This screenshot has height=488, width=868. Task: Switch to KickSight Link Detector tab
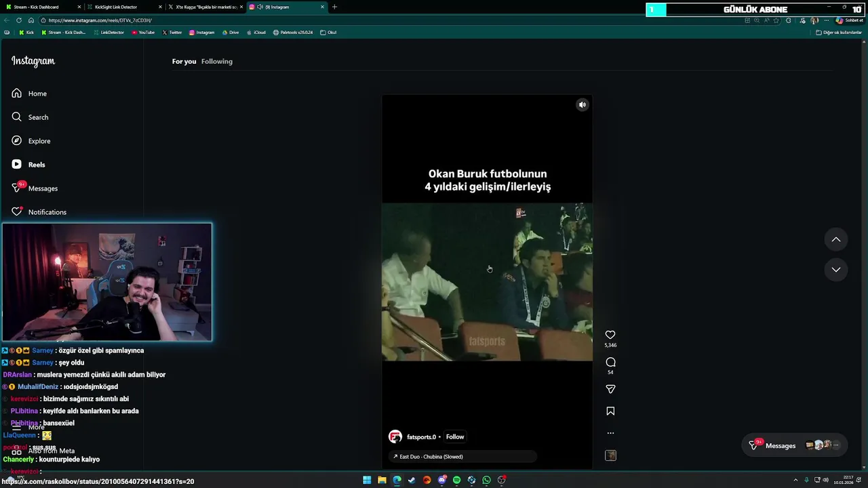click(123, 7)
